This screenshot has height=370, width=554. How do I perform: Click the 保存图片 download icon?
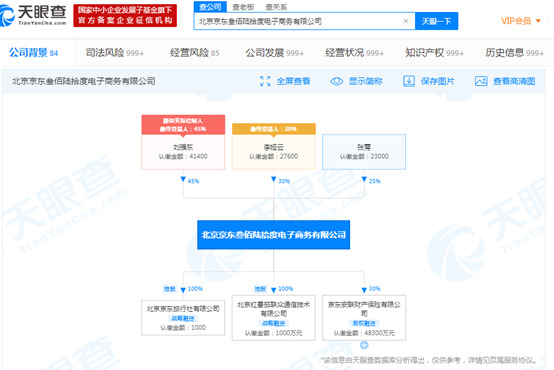coord(409,81)
